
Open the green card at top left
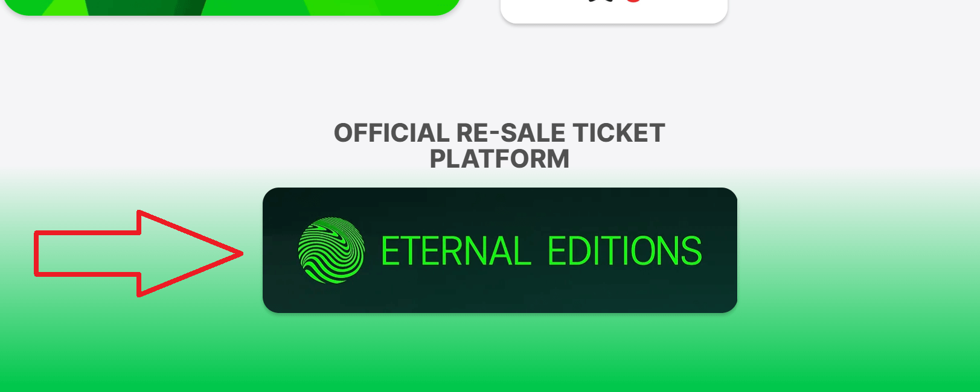tap(231, 6)
